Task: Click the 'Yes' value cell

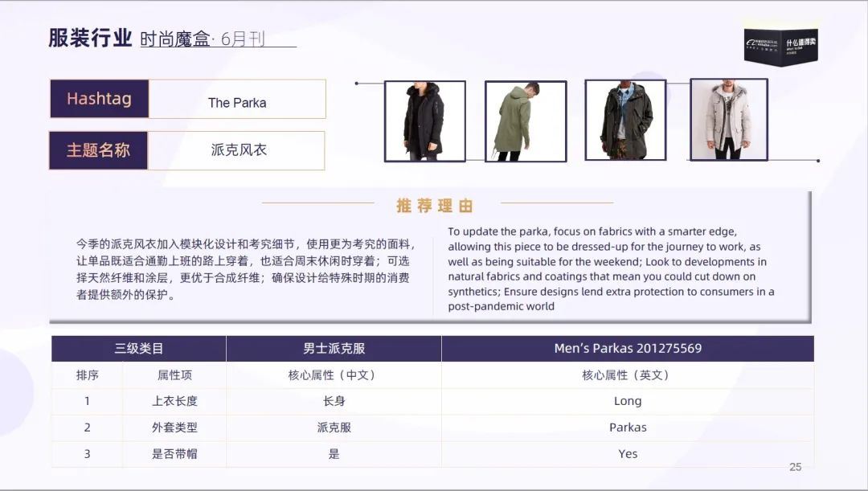Action: (x=628, y=455)
